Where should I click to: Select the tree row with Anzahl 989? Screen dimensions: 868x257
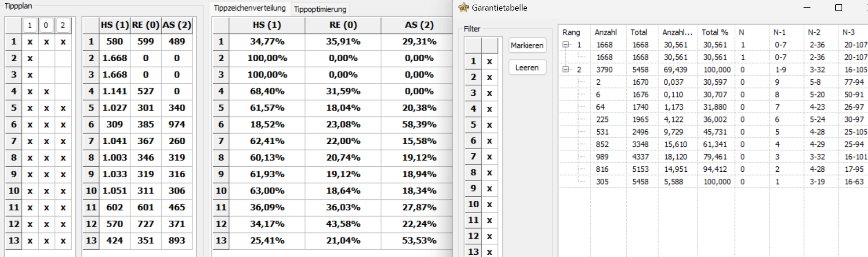[x=713, y=157]
